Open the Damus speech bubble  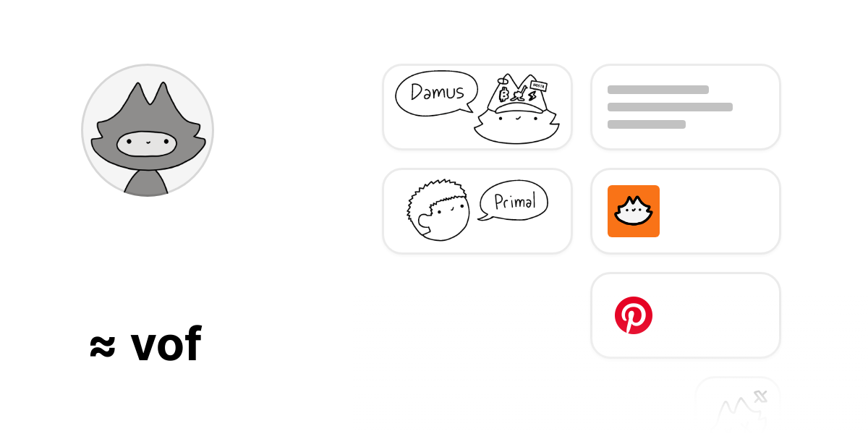point(436,92)
